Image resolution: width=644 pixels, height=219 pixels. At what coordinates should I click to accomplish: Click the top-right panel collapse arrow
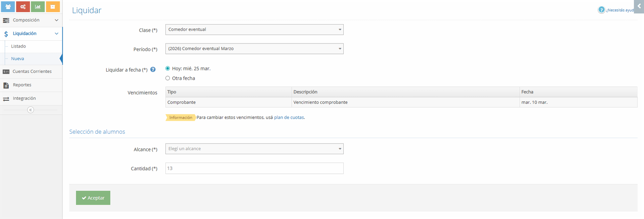[639, 6]
